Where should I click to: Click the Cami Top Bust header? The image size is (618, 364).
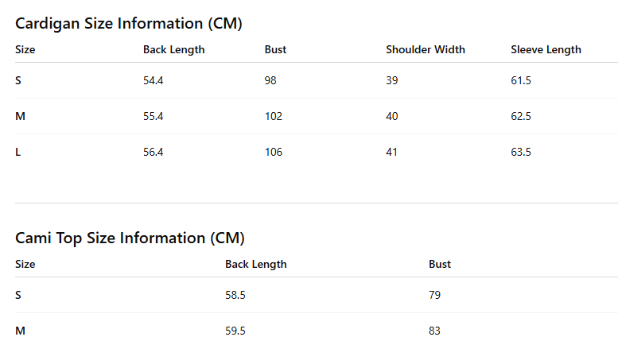tap(440, 265)
